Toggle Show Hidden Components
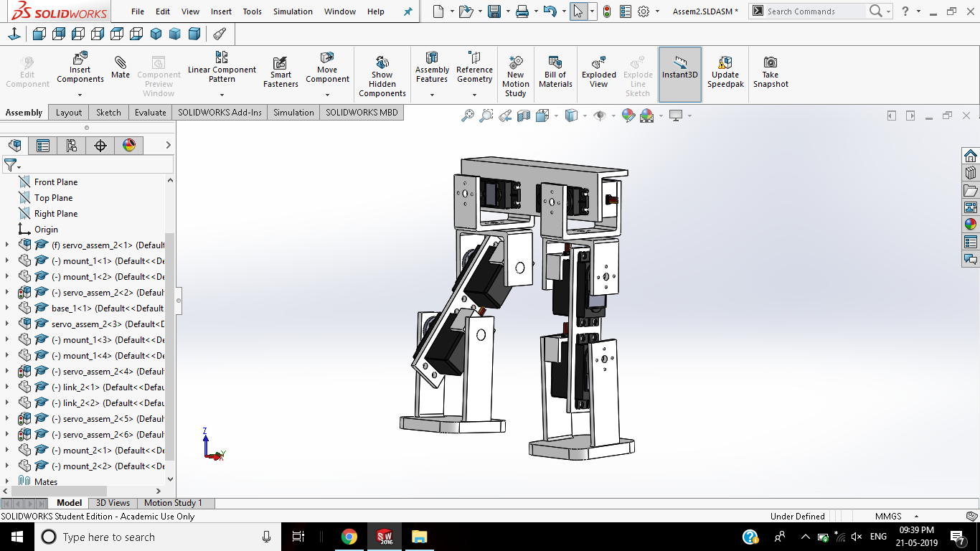 coord(382,75)
